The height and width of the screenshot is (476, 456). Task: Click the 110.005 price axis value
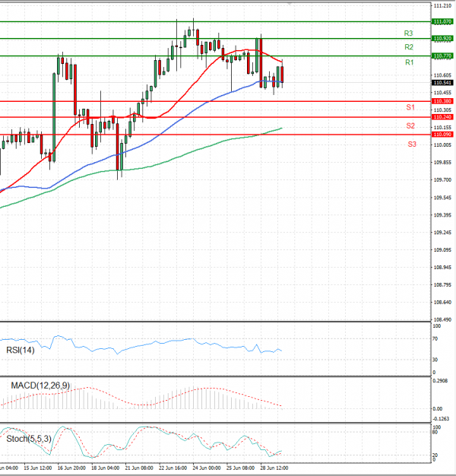pos(442,145)
